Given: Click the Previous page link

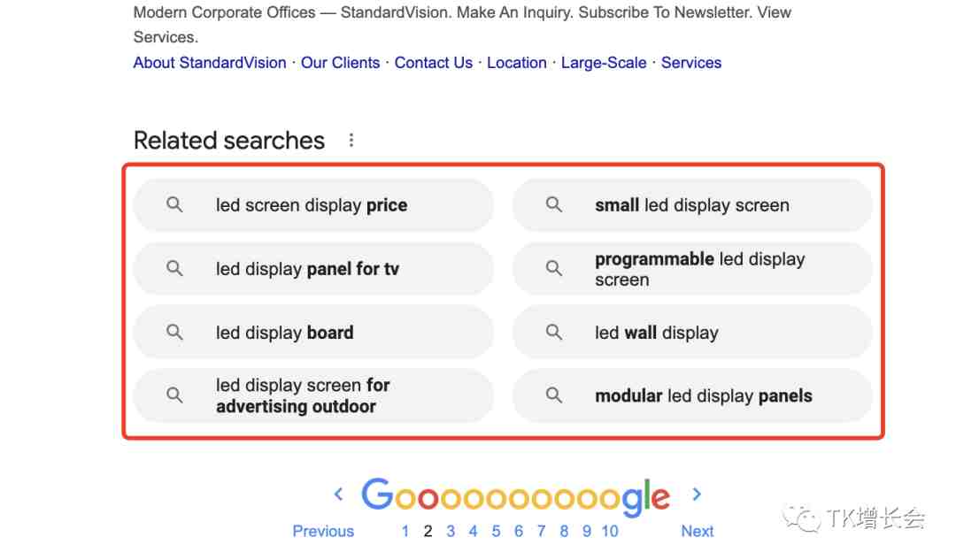Looking at the screenshot, I should coord(323,531).
